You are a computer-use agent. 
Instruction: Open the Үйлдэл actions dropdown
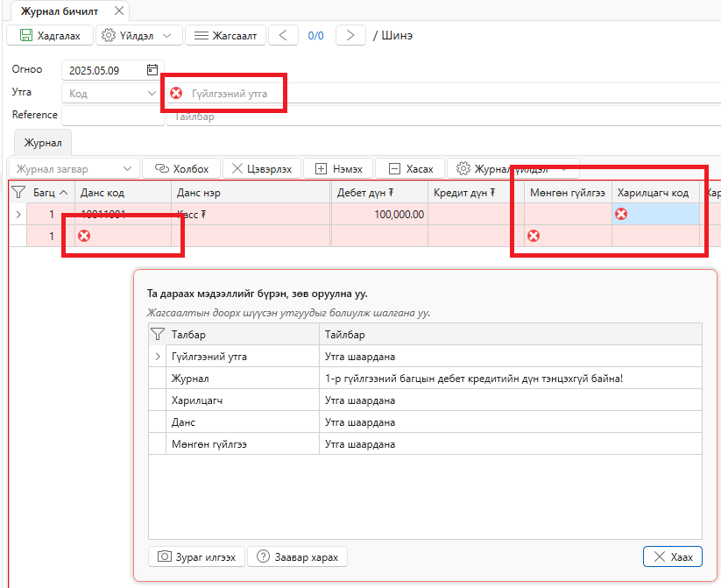click(139, 35)
